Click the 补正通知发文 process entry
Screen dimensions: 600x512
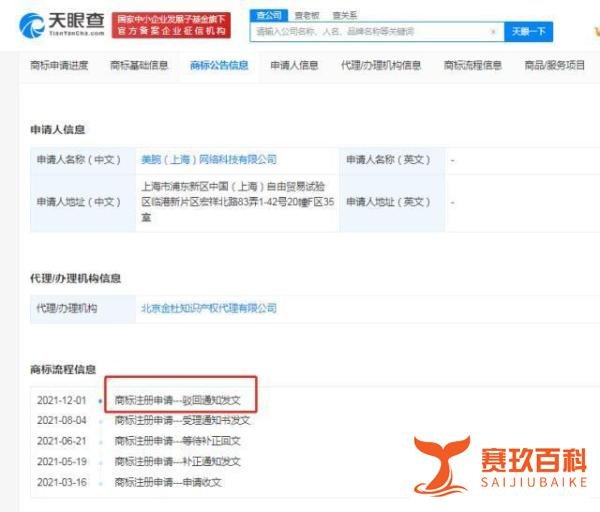click(x=178, y=461)
